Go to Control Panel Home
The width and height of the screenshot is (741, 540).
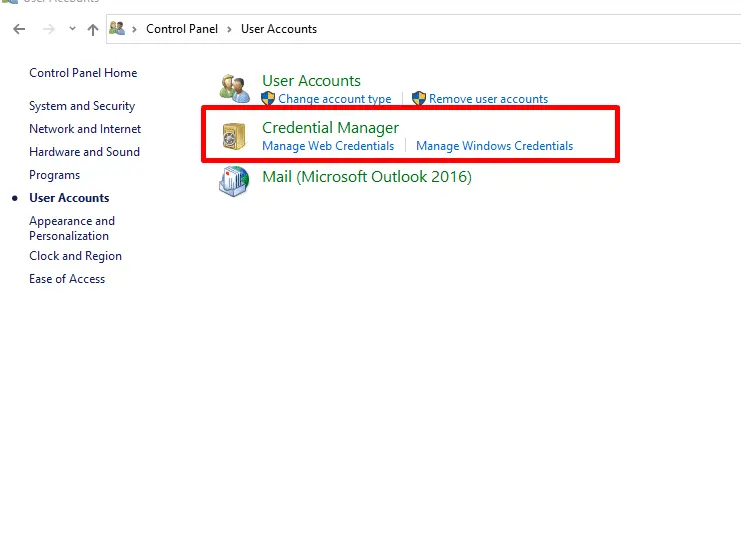[83, 73]
